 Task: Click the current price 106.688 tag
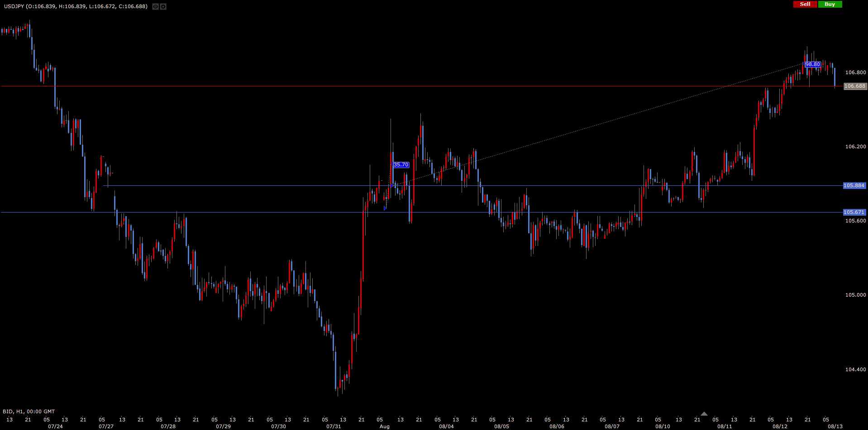855,86
